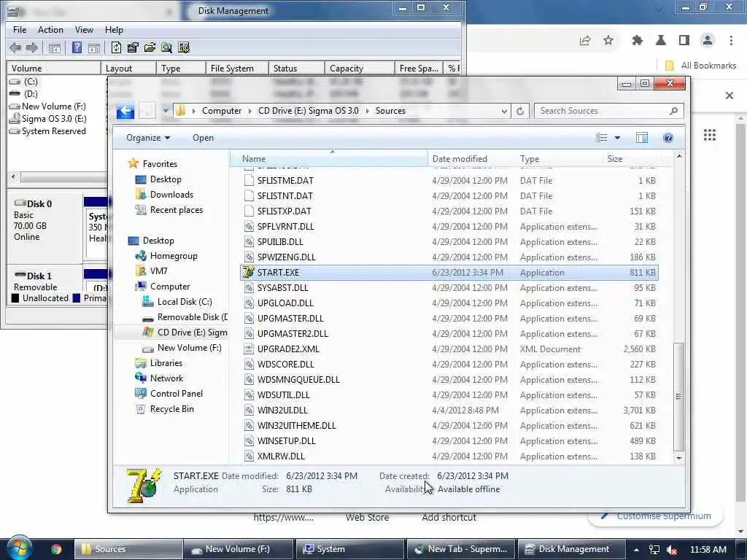747x560 pixels.
Task: Open the Organize dropdown menu
Action: pyautogui.click(x=148, y=138)
